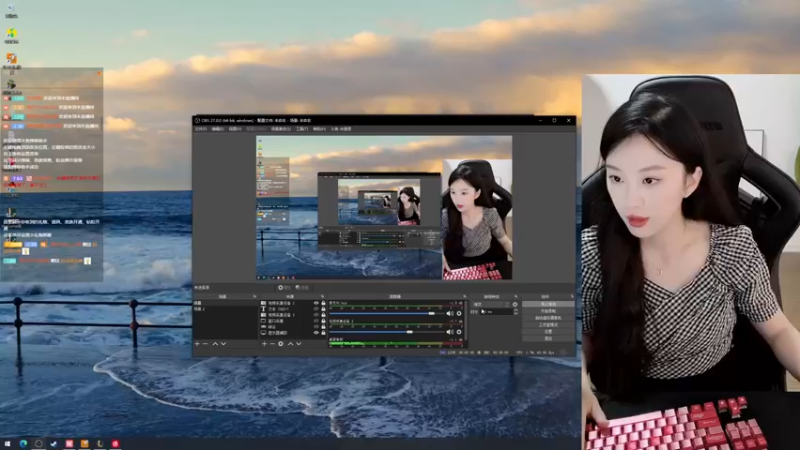Mute Video Capture Device 2 audio speaker
Screen dimensions: 800x450
pos(450,332)
